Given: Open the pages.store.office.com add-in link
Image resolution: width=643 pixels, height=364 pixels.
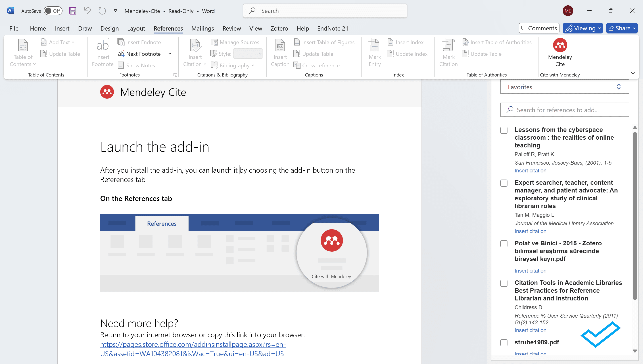Looking at the screenshot, I should [193, 349].
